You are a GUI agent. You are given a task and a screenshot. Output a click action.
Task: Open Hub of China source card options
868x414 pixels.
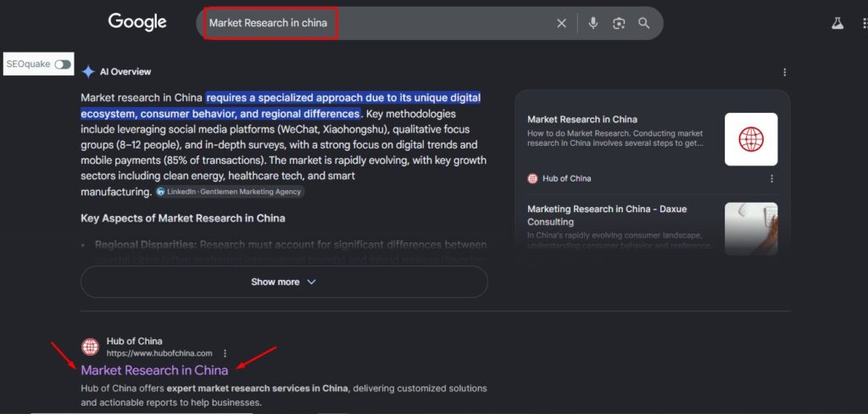[771, 178]
